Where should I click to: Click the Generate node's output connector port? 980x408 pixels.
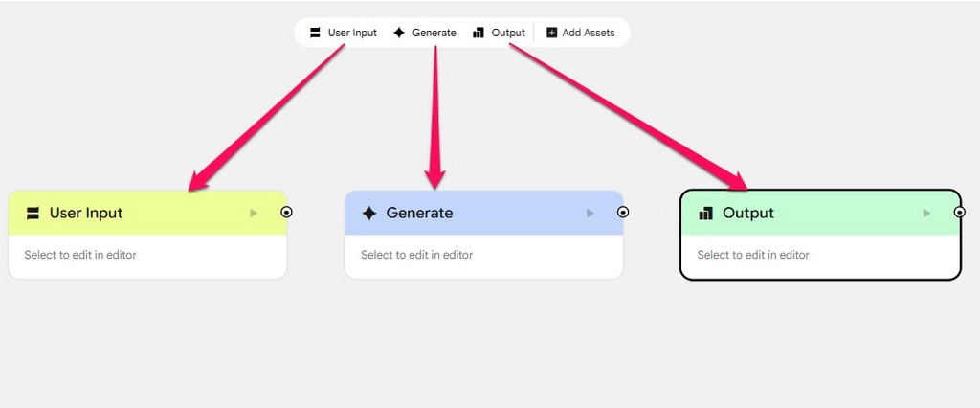pyautogui.click(x=623, y=212)
